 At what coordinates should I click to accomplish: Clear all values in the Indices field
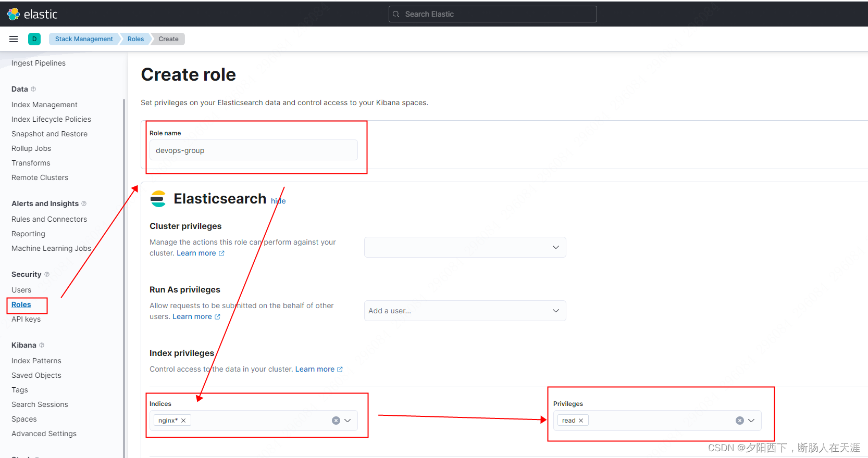(x=336, y=421)
